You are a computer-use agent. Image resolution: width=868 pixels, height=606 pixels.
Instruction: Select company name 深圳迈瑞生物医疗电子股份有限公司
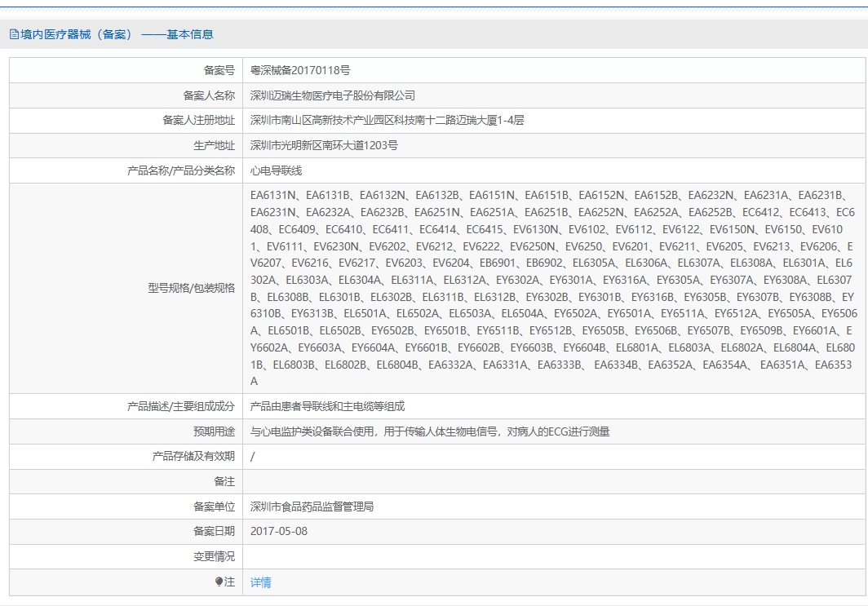[333, 95]
